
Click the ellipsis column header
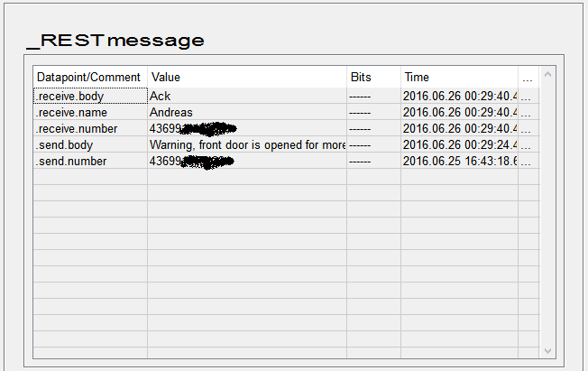click(x=528, y=78)
